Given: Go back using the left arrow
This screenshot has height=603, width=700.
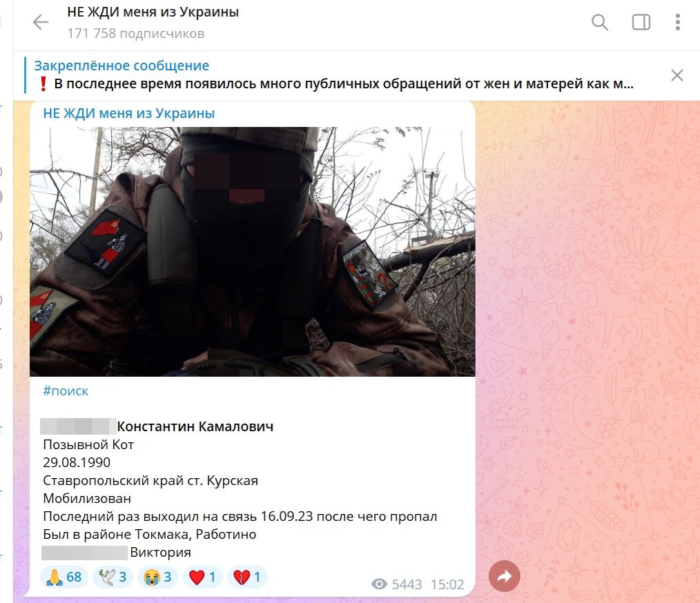Looking at the screenshot, I should (x=41, y=22).
